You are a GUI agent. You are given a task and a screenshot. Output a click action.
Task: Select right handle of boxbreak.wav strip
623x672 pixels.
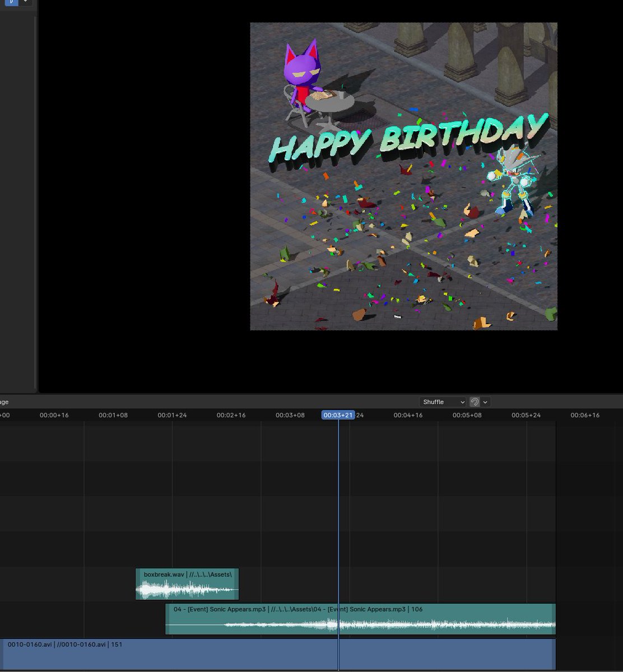point(236,584)
